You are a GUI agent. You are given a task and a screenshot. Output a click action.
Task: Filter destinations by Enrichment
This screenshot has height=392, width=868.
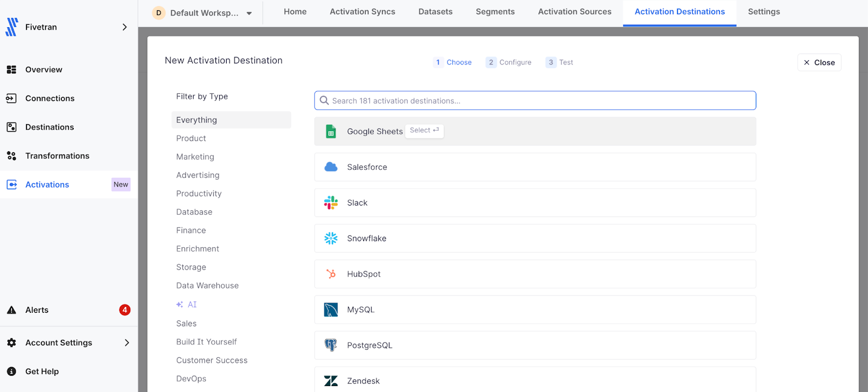tap(198, 249)
